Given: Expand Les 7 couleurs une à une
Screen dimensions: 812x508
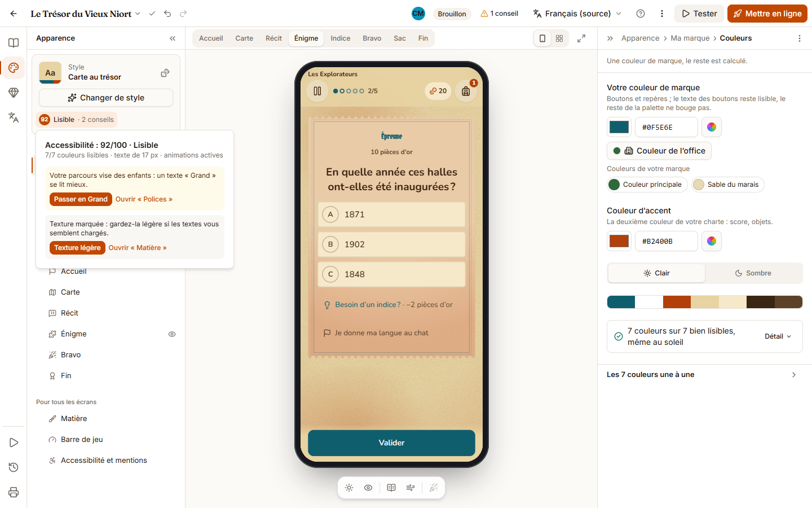Looking at the screenshot, I should [704, 375].
